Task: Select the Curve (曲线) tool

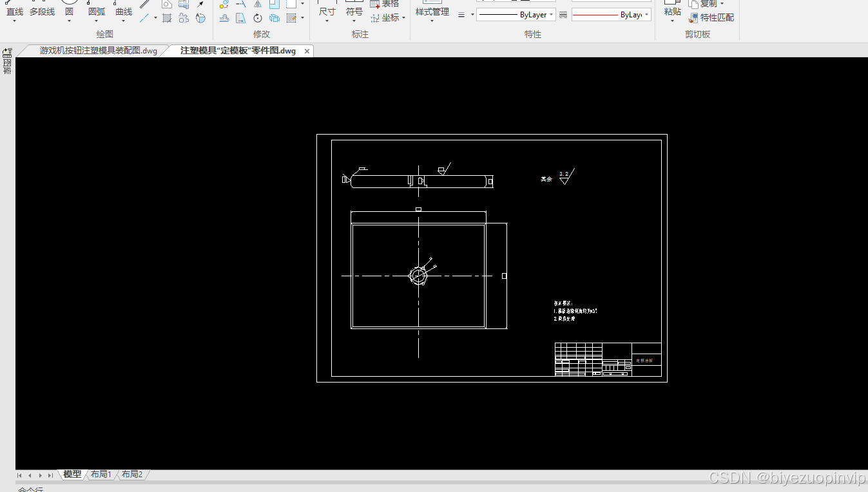Action: 124,8
